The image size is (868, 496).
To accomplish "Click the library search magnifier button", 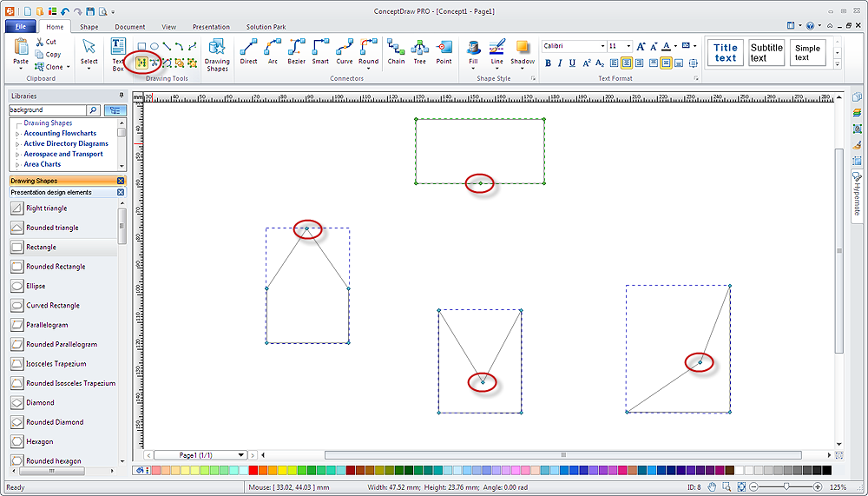I will pyautogui.click(x=94, y=110).
